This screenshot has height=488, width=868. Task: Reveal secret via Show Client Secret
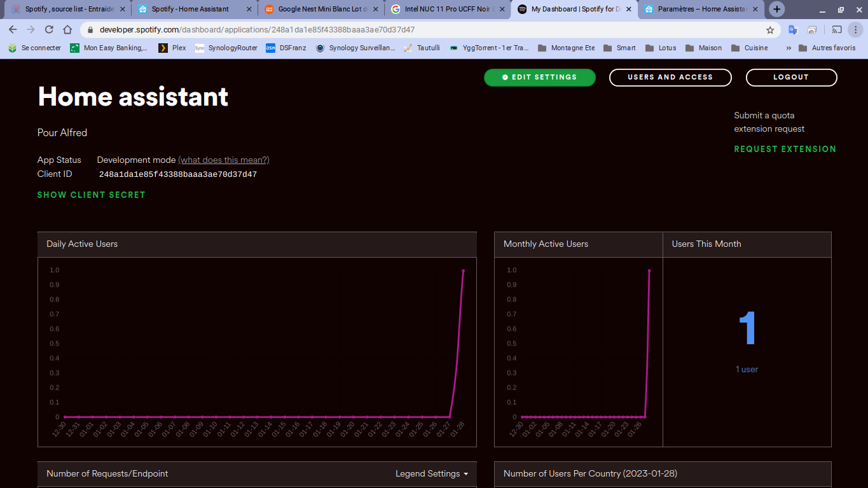pos(92,195)
